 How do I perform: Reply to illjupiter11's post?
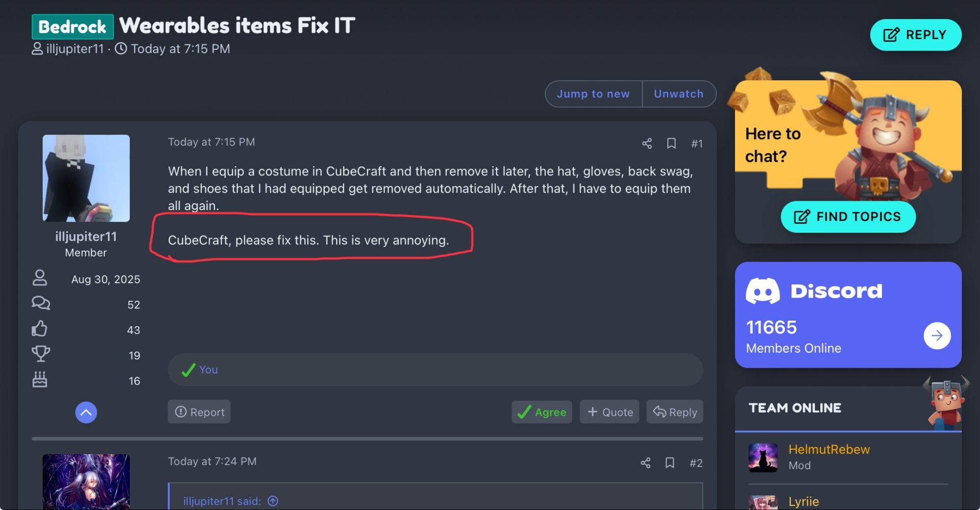[675, 412]
